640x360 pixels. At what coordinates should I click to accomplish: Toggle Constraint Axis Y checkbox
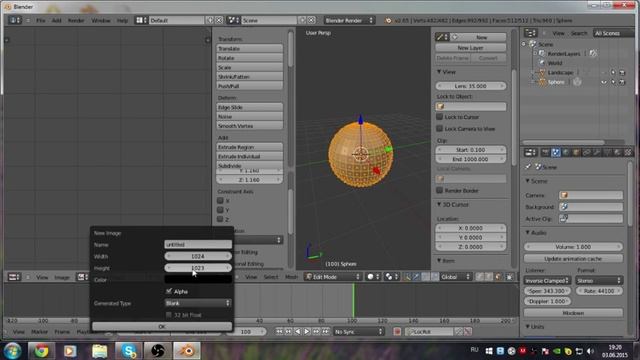pyautogui.click(x=220, y=210)
